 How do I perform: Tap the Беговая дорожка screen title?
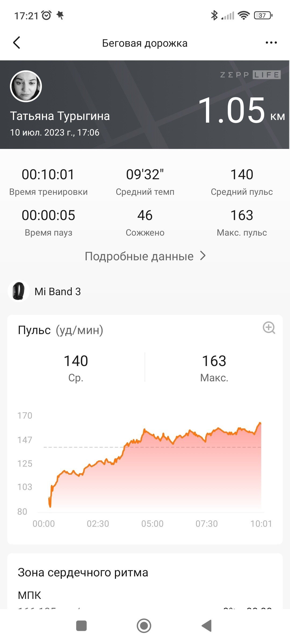click(x=145, y=43)
